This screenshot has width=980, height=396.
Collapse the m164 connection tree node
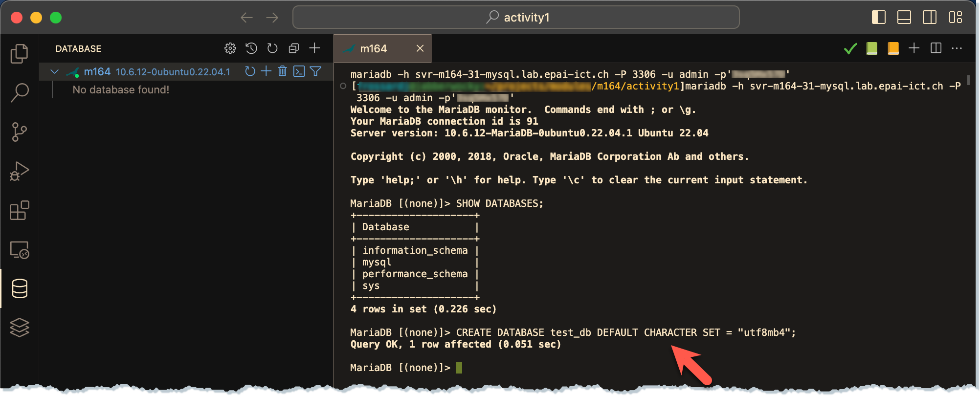tap(55, 72)
